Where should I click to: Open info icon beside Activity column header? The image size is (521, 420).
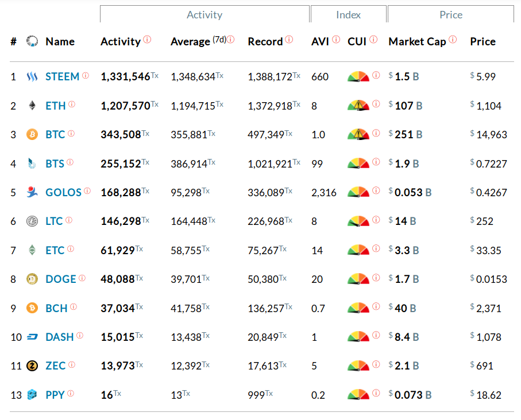147,40
